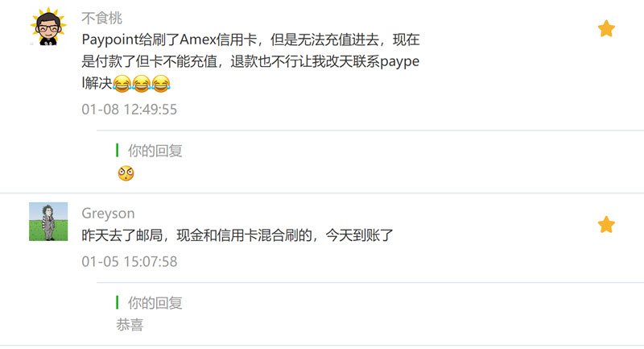Viewport: 644px width, 349px height.
Task: Click the first laughing-crying emoji
Action: coord(122,84)
